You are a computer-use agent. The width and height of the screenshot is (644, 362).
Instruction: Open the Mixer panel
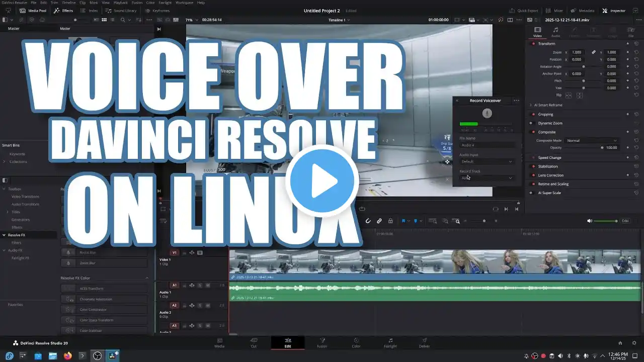[x=554, y=11]
